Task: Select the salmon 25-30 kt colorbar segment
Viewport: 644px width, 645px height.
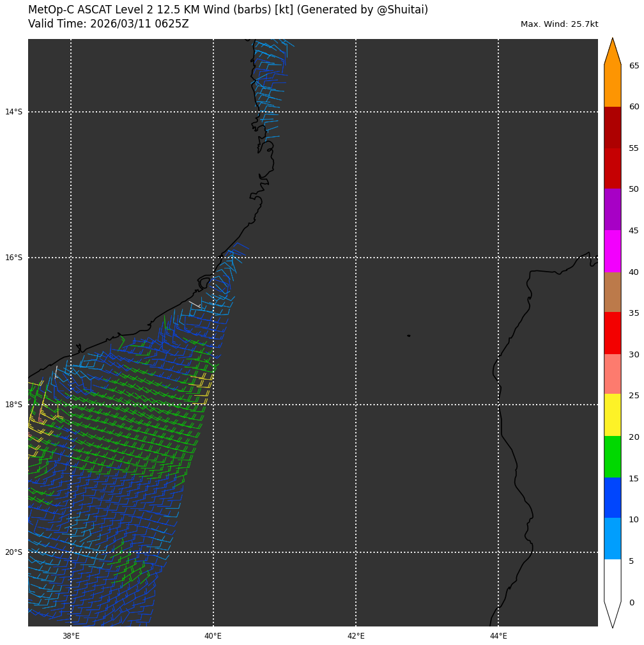Action: coord(612,374)
